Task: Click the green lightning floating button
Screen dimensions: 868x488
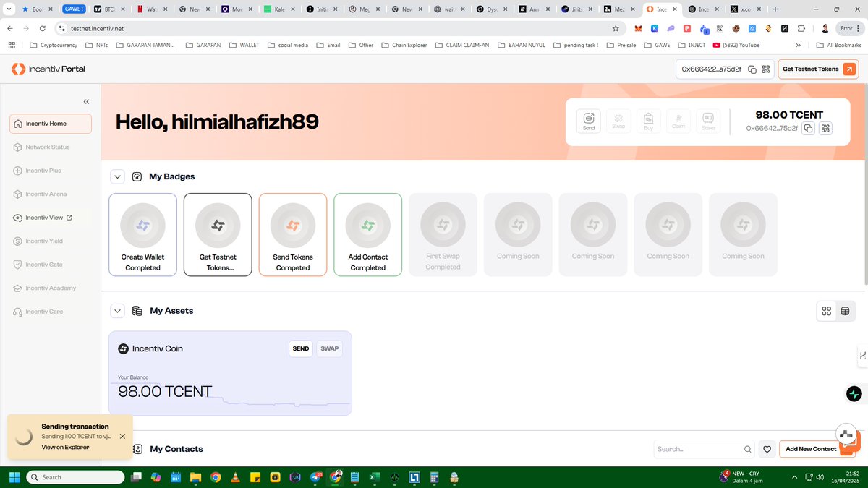Action: (854, 394)
